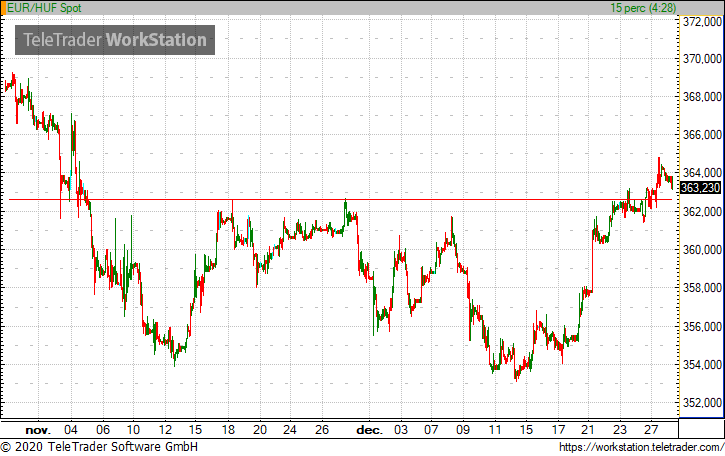Click the 21 date label on time axis

[x=588, y=430]
